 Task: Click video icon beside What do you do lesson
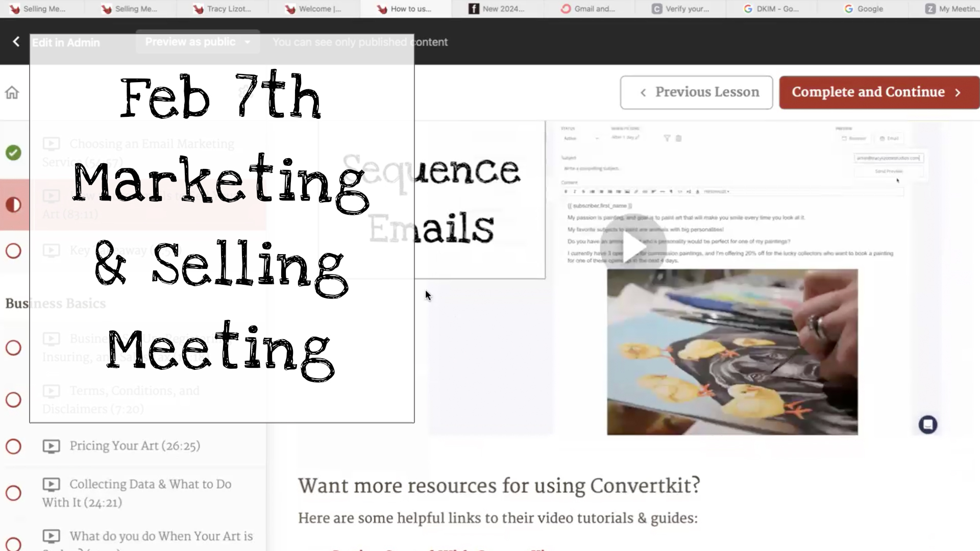[x=51, y=536]
